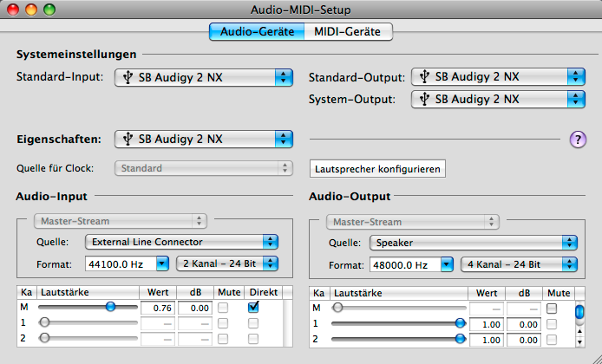
Task: Click the output channel list scroll up arrow
Action: click(x=579, y=331)
